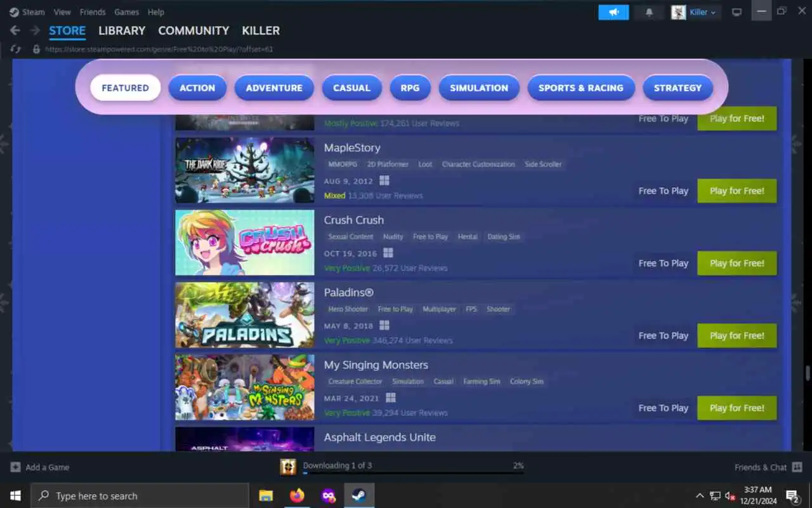Open the Crush Crush game thumbnail
The image size is (812, 508).
coord(245,243)
